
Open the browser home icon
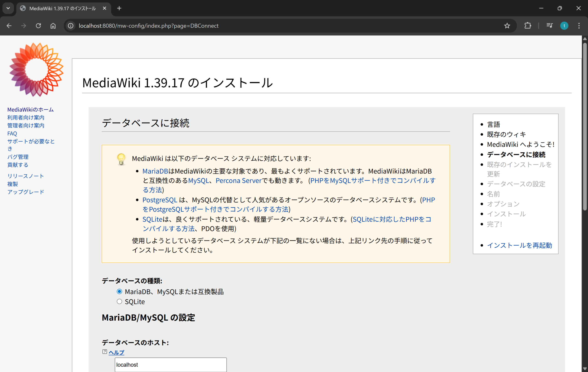(53, 26)
